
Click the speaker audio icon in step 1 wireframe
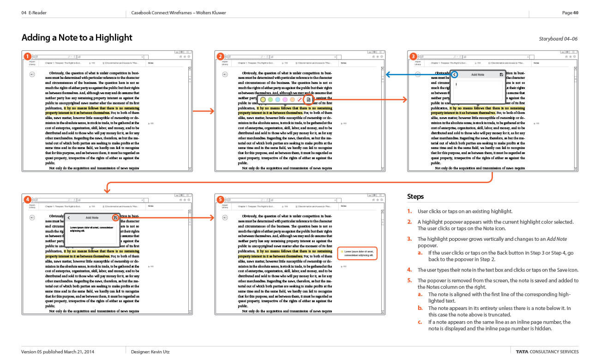click(x=32, y=74)
